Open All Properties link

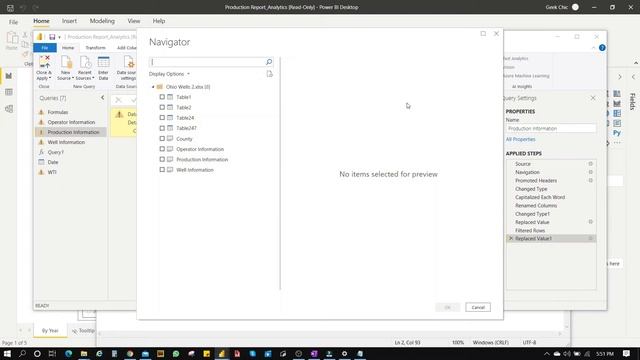520,139
